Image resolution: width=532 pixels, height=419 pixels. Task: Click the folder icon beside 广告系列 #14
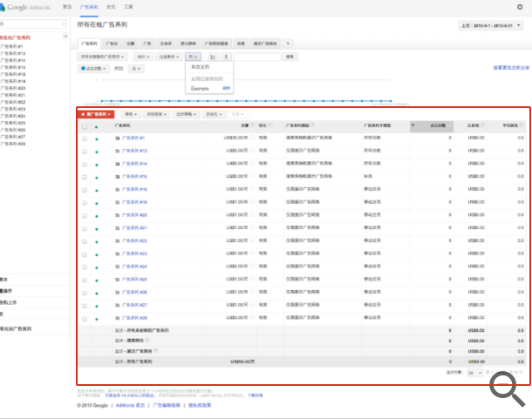pyautogui.click(x=118, y=163)
